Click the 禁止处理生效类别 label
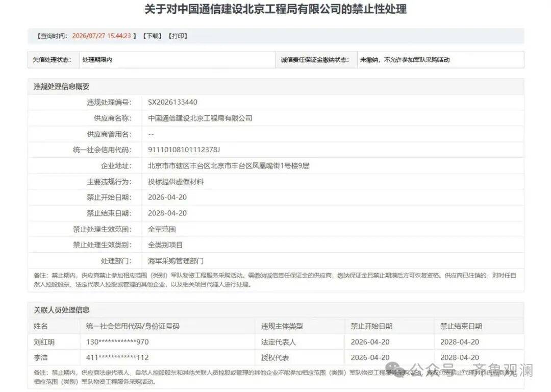Screen dimensions: 551x392 [102, 244]
